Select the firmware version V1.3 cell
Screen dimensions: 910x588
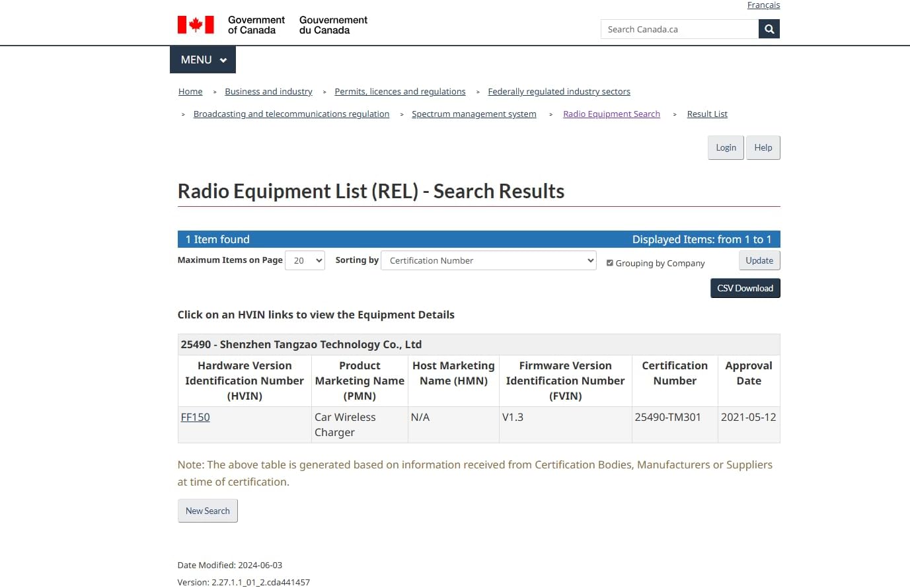tap(566, 425)
